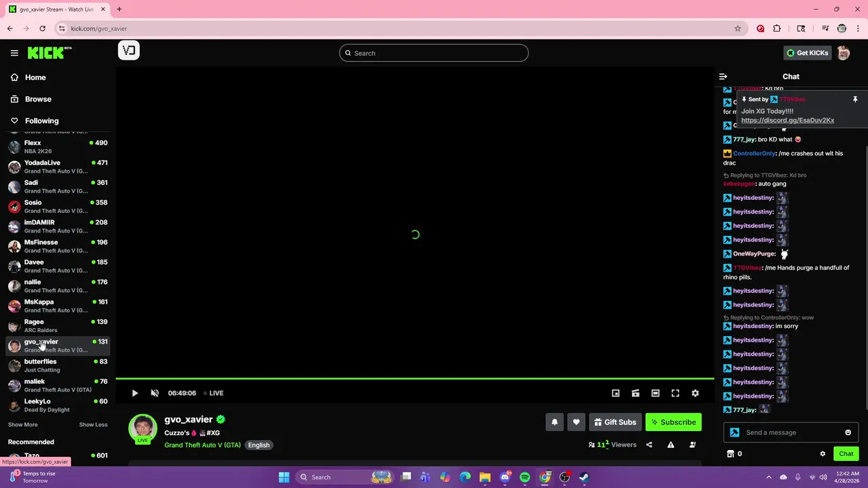This screenshot has width=868, height=488.
Task: Open Flexx channel in Following list
Action: (58, 146)
